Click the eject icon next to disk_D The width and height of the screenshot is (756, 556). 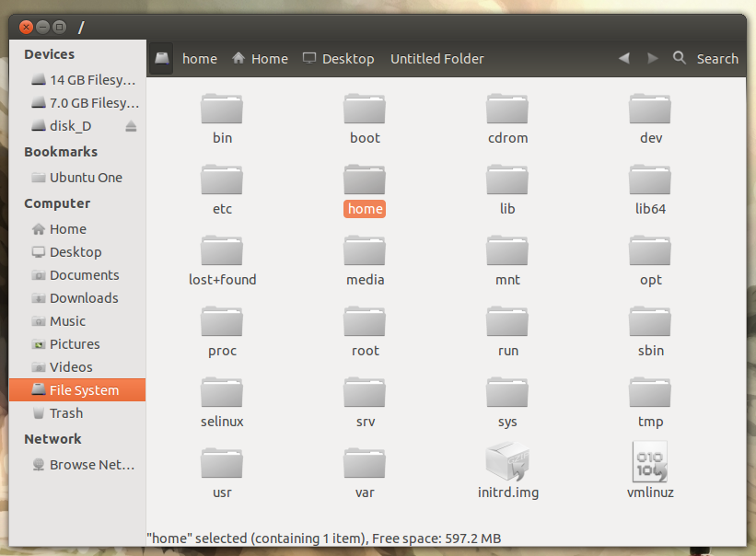(131, 126)
